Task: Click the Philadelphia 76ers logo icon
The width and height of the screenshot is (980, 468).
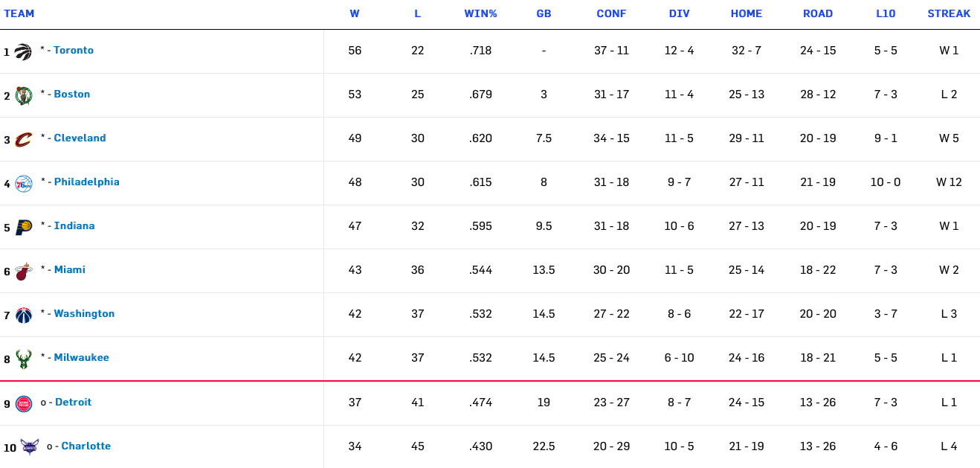Action: point(23,183)
